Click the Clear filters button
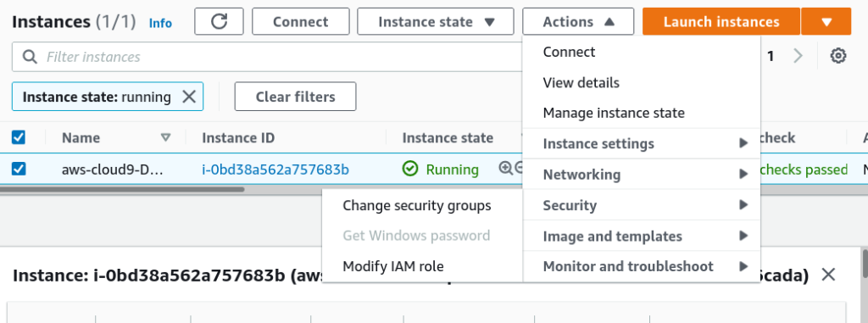The height and width of the screenshot is (323, 868). point(295,97)
